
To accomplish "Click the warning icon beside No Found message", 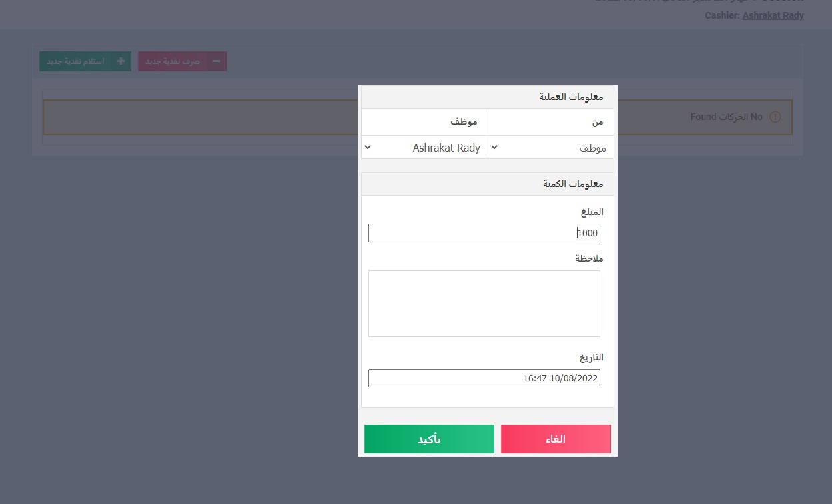I will (775, 117).
